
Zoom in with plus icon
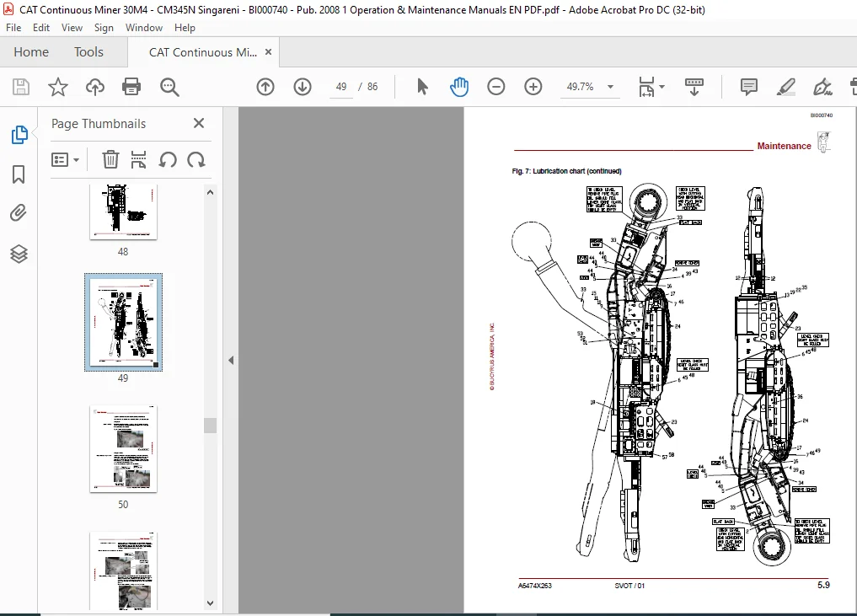533,87
